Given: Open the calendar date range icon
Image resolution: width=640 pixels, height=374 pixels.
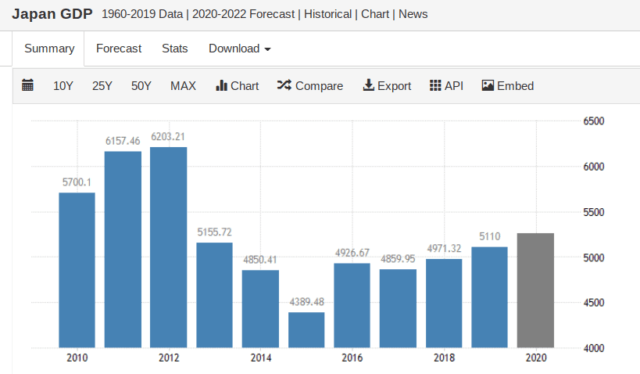Looking at the screenshot, I should [27, 85].
